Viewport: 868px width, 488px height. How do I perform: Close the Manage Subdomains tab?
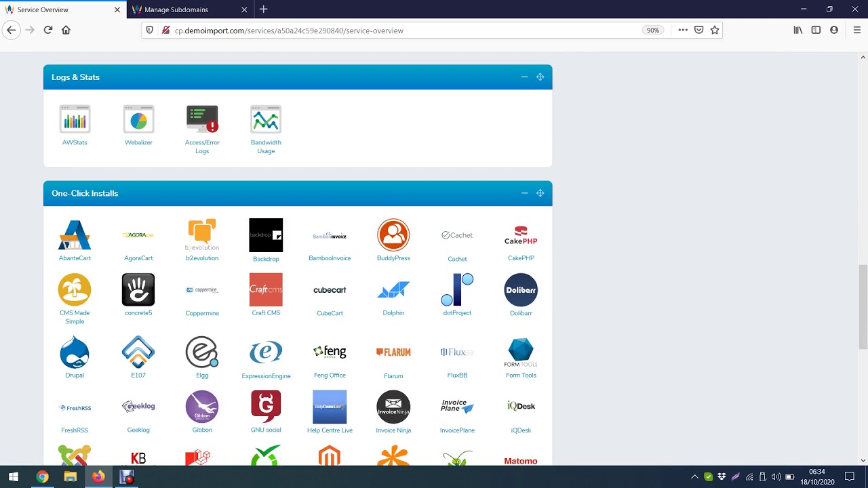tap(244, 9)
